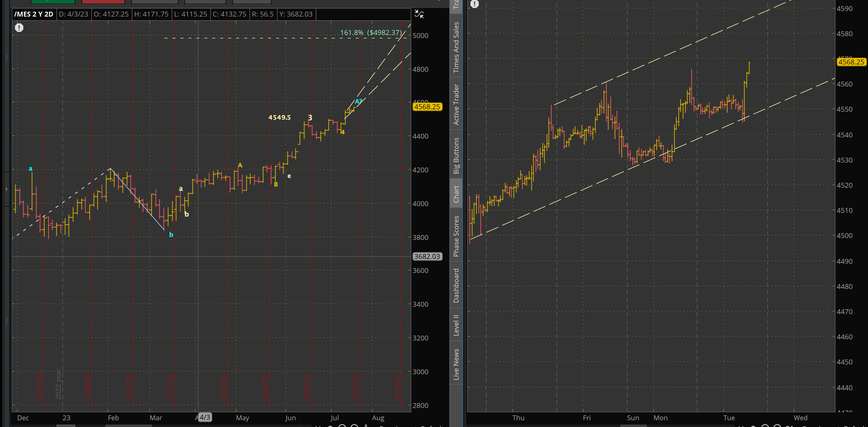
Task: Click the O: 4127.25 open value
Action: 111,14
